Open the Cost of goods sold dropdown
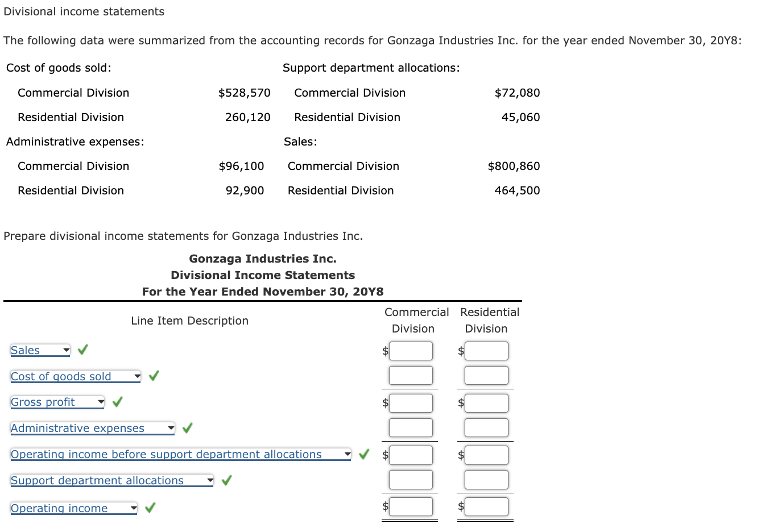The image size is (761, 532). [x=76, y=376]
